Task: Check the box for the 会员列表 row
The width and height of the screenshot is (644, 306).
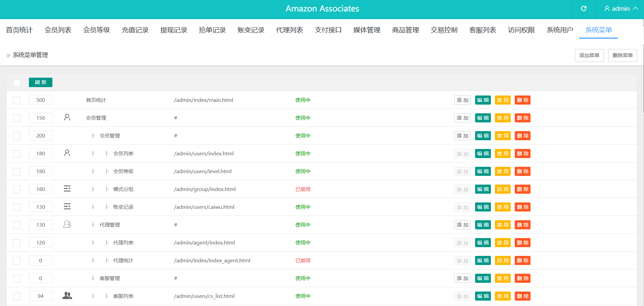Action: point(17,154)
